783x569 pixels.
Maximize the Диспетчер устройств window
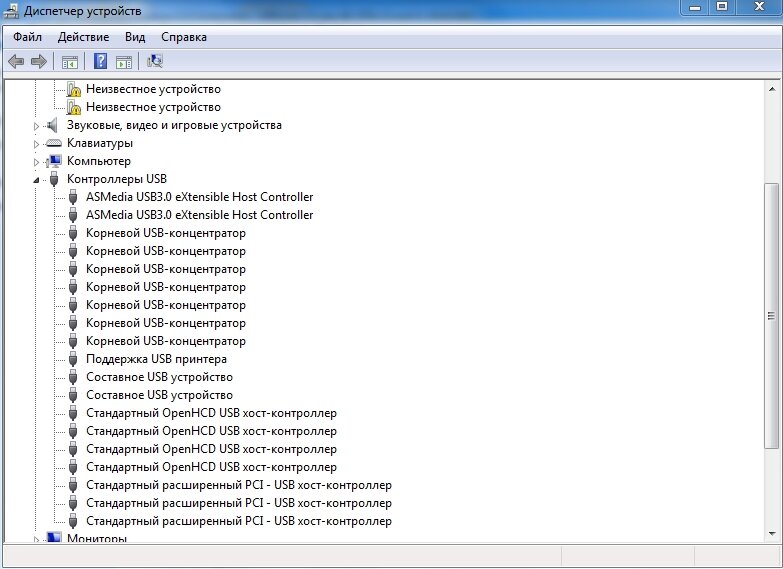(x=723, y=6)
